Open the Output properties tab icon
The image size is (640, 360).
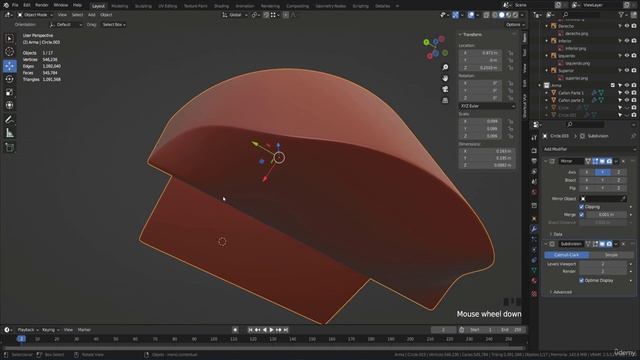point(534,161)
